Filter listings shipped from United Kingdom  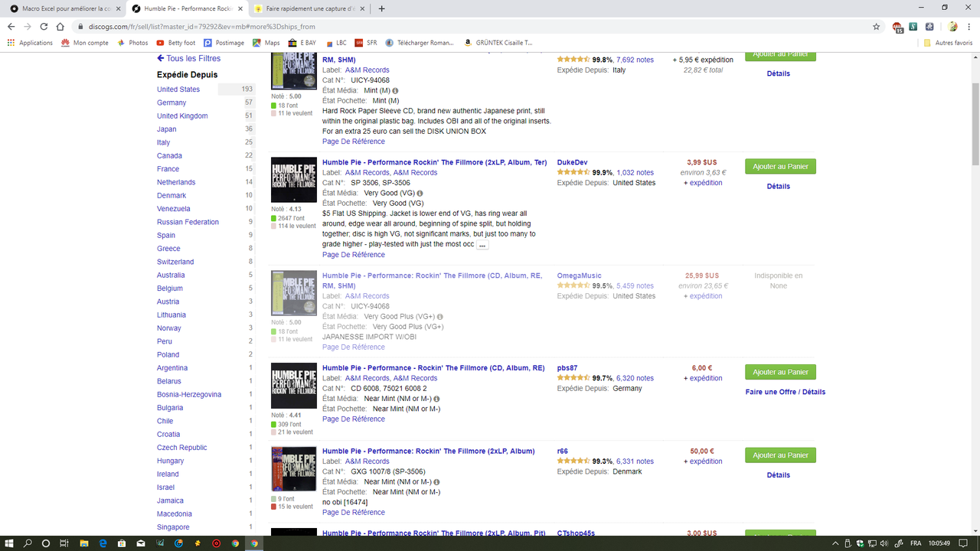tap(182, 116)
